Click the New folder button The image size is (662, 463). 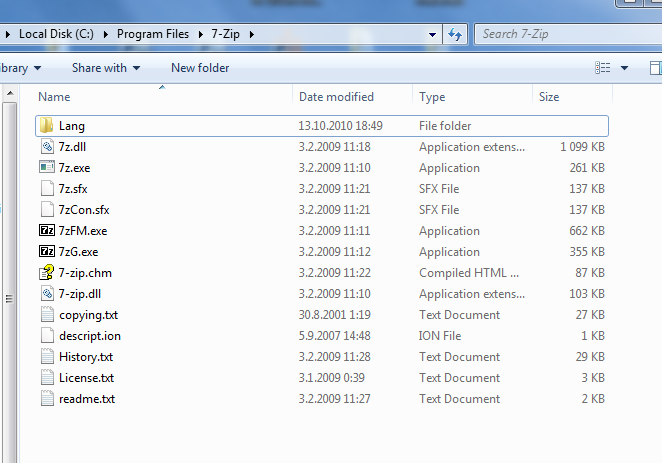click(200, 68)
